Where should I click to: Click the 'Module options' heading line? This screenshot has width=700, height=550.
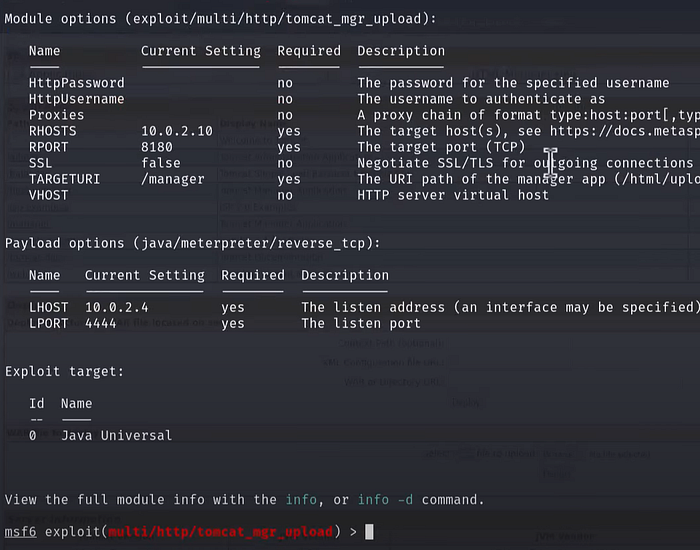(x=221, y=19)
